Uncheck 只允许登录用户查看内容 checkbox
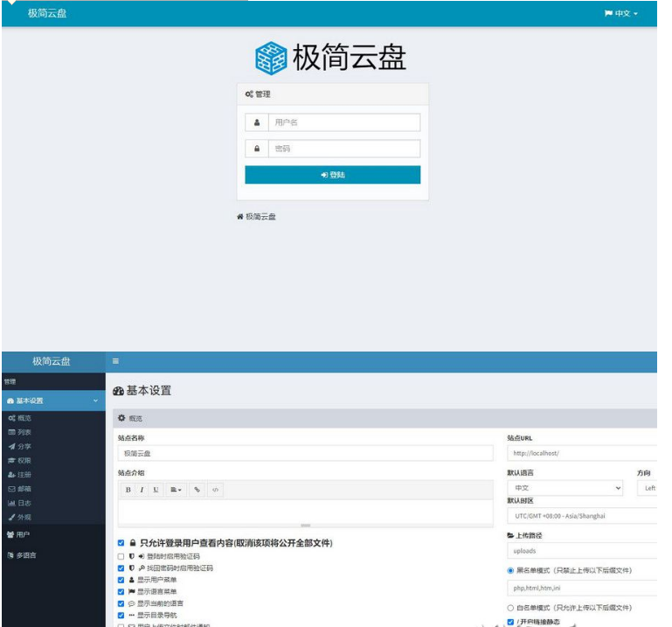The height and width of the screenshot is (627, 672). 121,543
